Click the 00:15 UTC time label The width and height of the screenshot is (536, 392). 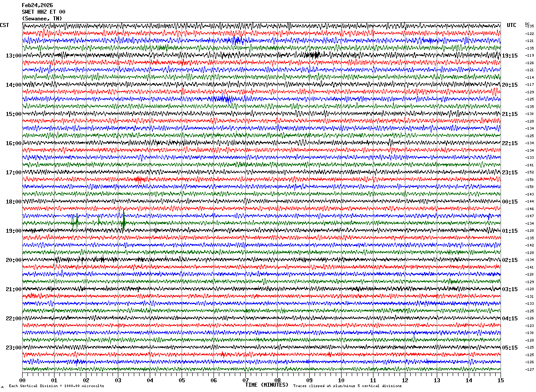[x=510, y=202]
